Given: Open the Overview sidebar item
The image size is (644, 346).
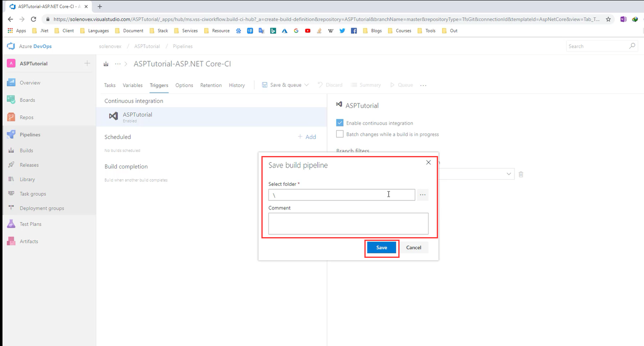Looking at the screenshot, I should (x=30, y=83).
